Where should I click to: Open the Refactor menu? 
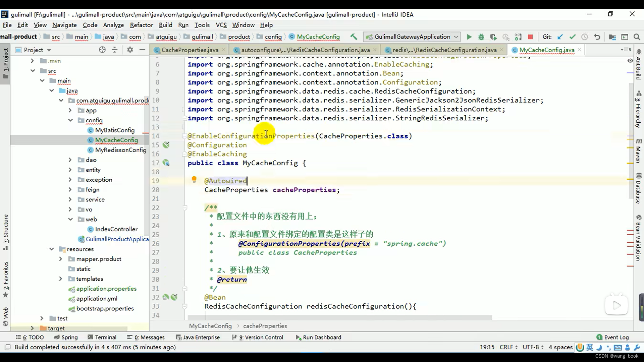click(x=141, y=25)
